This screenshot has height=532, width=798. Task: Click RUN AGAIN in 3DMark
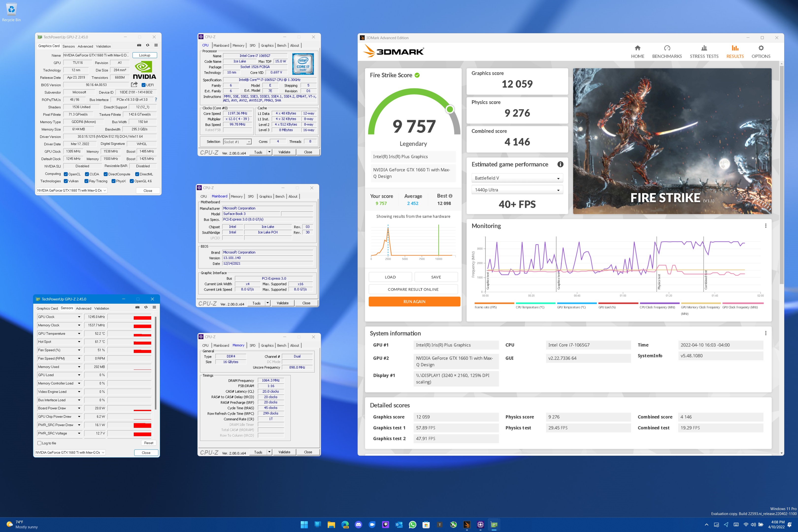(414, 301)
